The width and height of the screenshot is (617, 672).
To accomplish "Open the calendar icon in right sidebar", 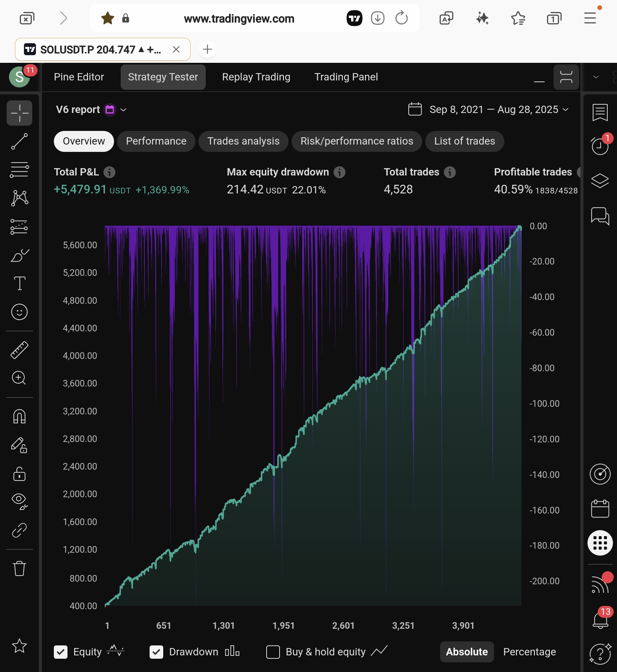I will (x=600, y=508).
